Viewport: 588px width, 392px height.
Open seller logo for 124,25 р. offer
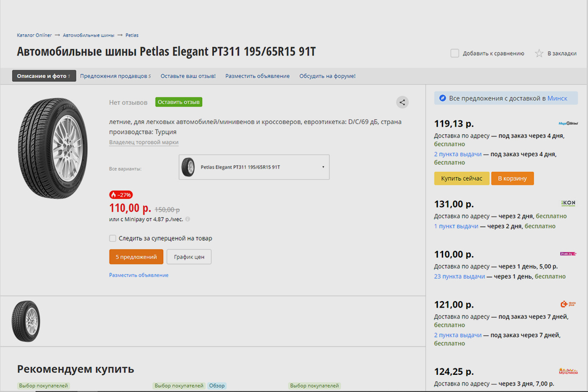pyautogui.click(x=568, y=371)
